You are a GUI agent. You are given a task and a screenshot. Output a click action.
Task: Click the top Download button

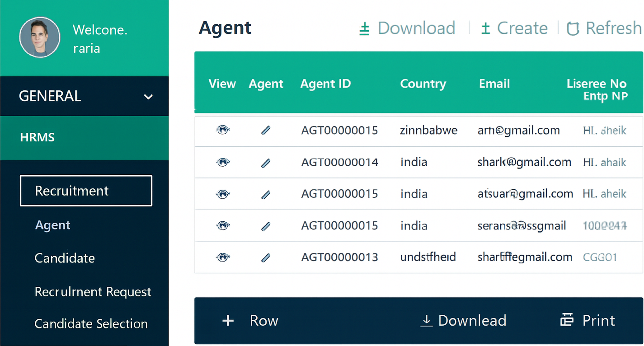(x=407, y=28)
